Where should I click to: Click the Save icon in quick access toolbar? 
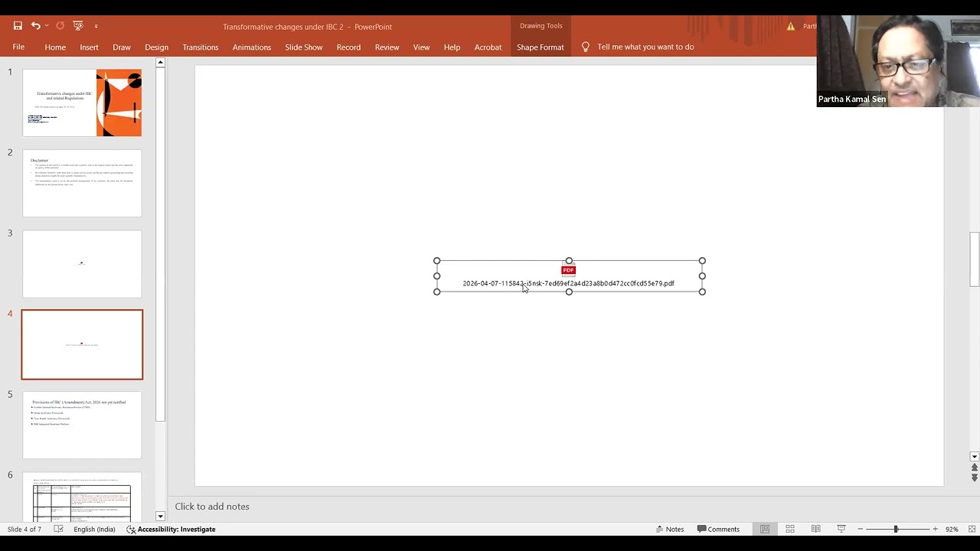[18, 26]
